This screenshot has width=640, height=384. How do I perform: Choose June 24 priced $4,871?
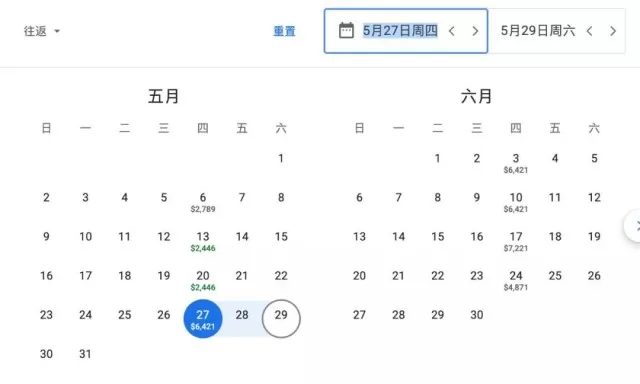[516, 280]
